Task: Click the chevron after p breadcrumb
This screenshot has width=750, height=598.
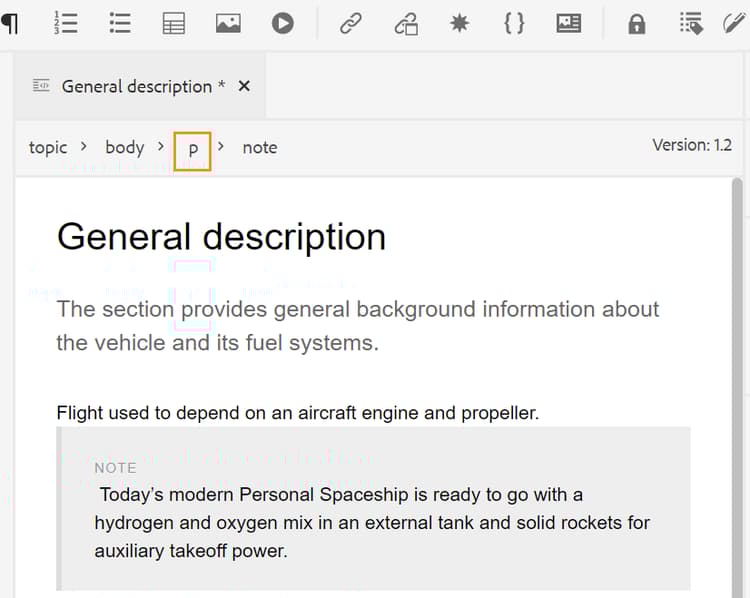Action: click(221, 146)
